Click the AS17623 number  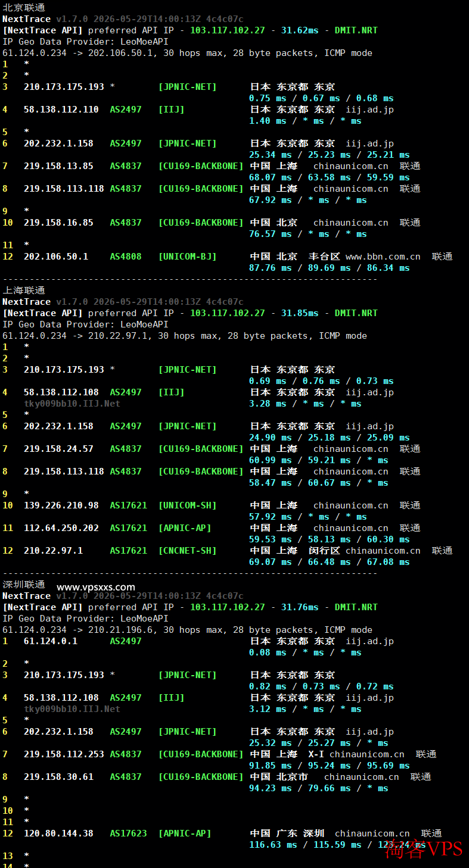click(x=128, y=833)
